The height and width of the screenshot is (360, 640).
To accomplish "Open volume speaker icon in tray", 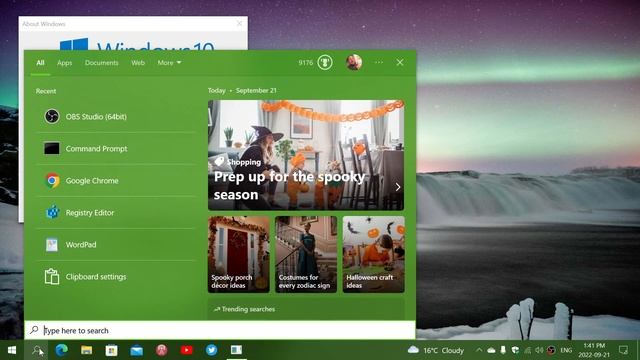I will point(539,350).
